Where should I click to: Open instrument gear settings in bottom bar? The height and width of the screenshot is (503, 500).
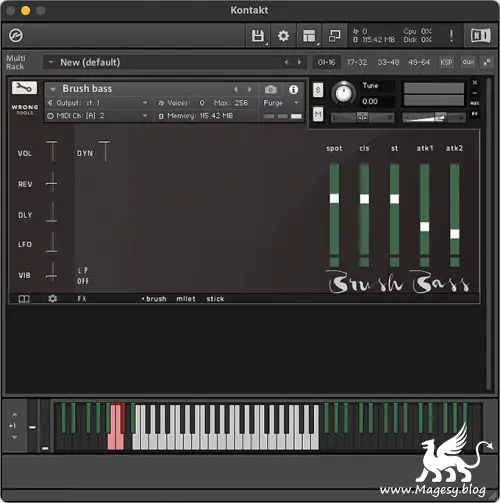coord(53,298)
